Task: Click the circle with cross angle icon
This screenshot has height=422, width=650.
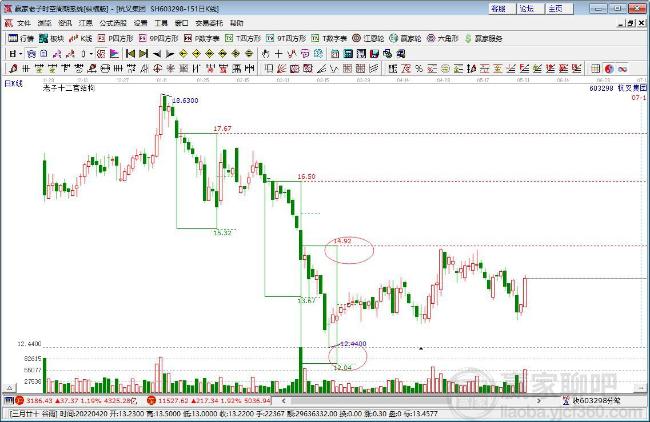Action: [x=157, y=68]
